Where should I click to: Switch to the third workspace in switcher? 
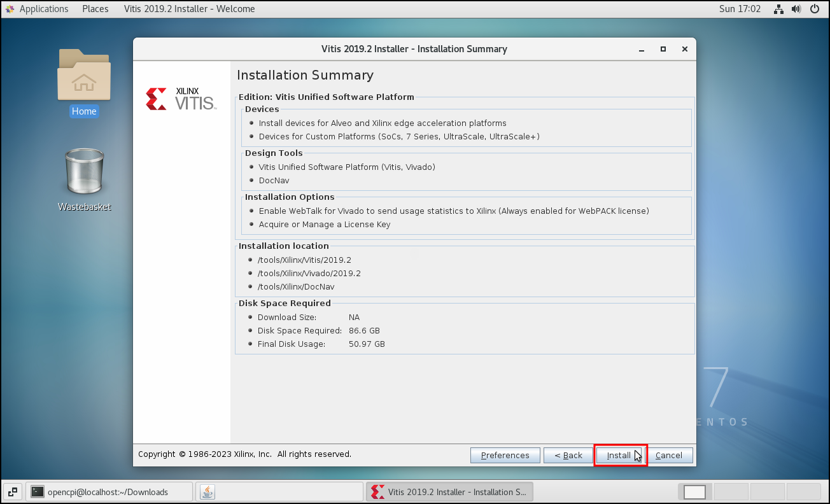(766, 492)
